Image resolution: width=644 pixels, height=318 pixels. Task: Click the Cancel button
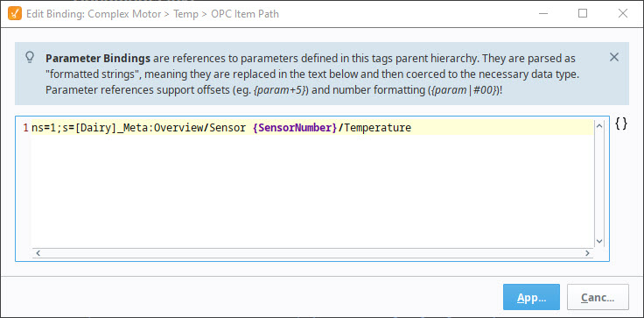[x=598, y=297]
